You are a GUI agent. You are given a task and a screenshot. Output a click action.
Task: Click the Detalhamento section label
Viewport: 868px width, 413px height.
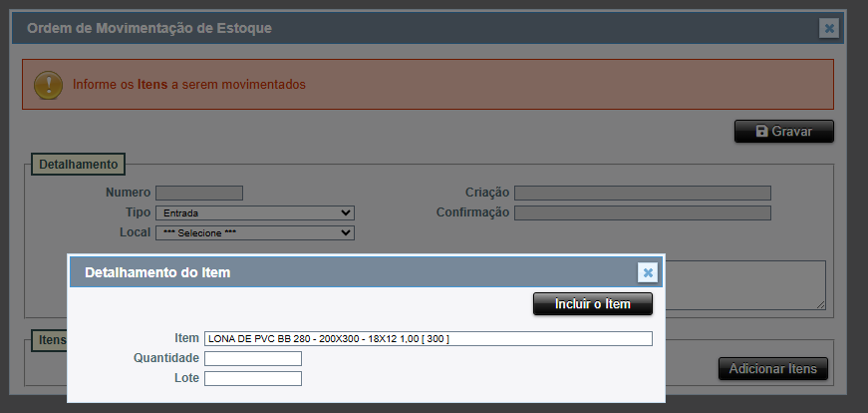pos(78,164)
